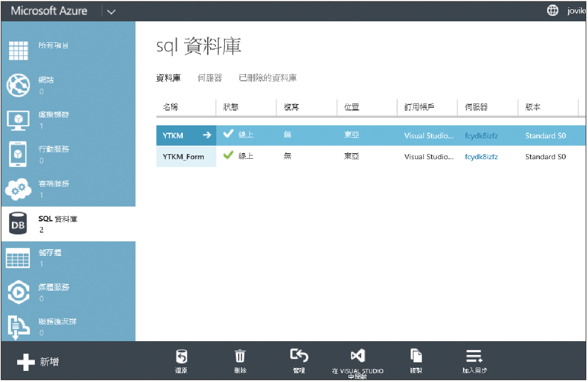588x382 pixels.
Task: Click 東亞 location in YTKM row
Action: pos(351,135)
